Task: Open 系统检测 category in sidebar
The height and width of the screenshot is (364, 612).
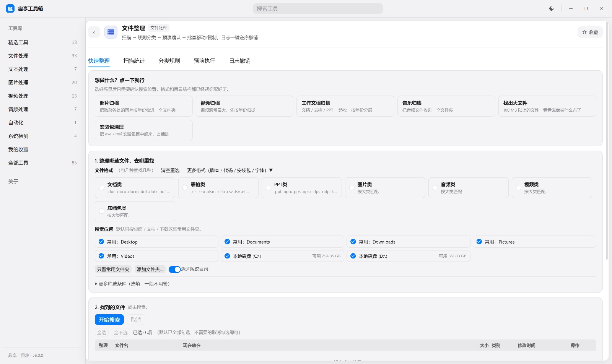Action: pyautogui.click(x=42, y=136)
